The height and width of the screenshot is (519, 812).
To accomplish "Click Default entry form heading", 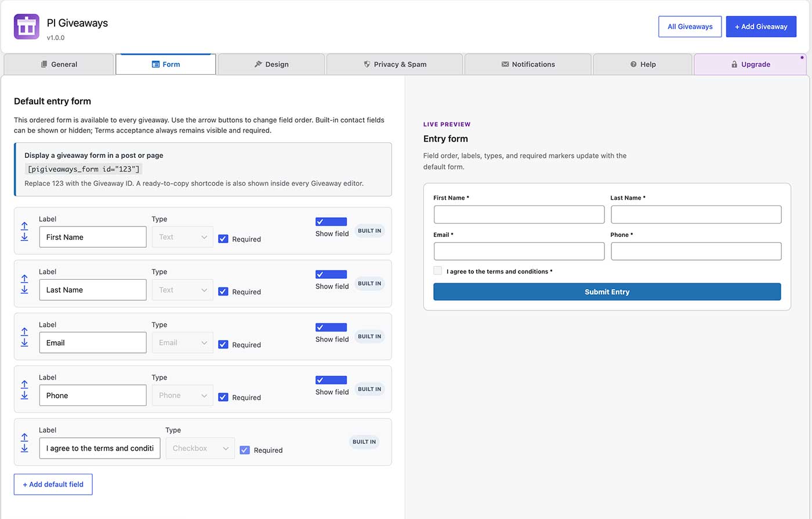I will 52,101.
